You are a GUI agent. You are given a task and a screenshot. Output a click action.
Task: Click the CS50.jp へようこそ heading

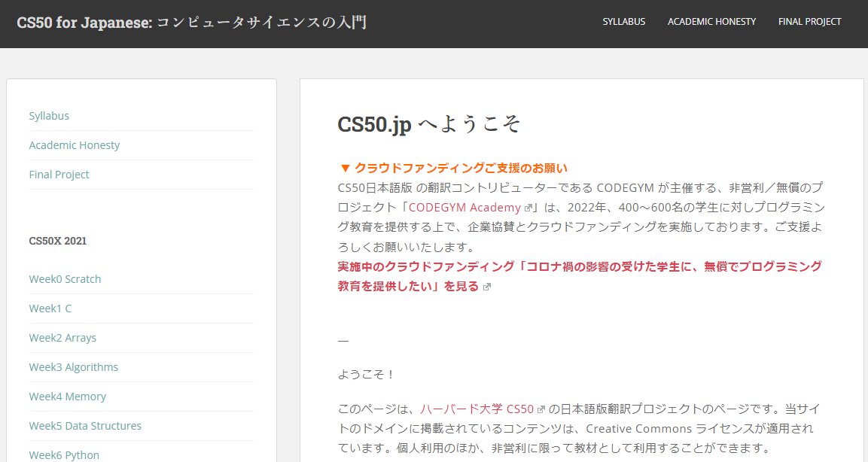(429, 124)
